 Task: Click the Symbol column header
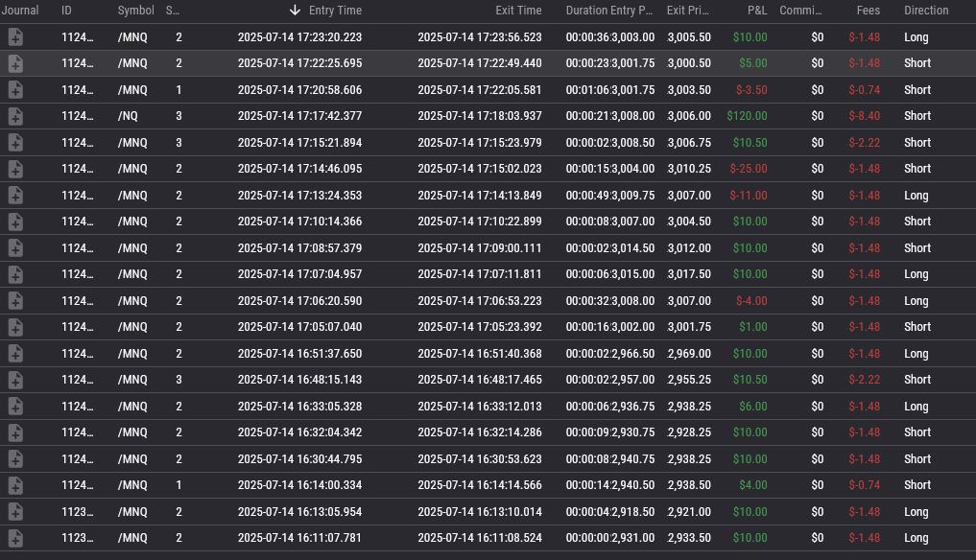[x=135, y=11]
